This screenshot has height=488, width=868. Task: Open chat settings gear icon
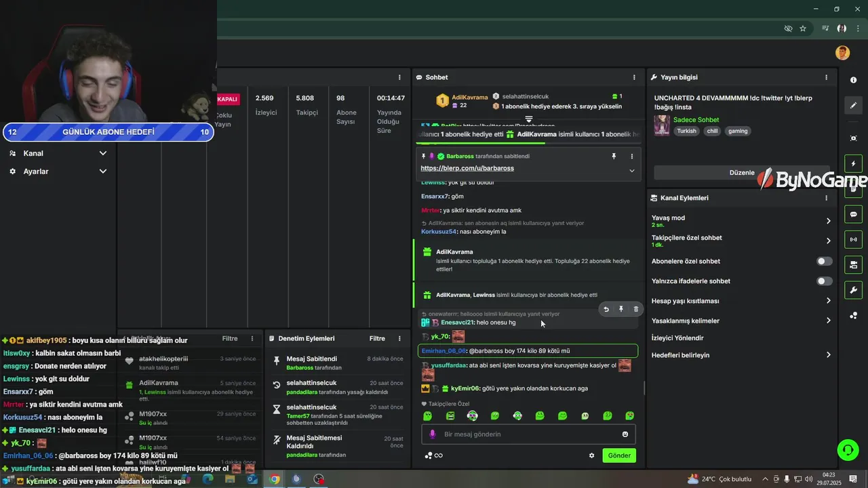[591, 455]
